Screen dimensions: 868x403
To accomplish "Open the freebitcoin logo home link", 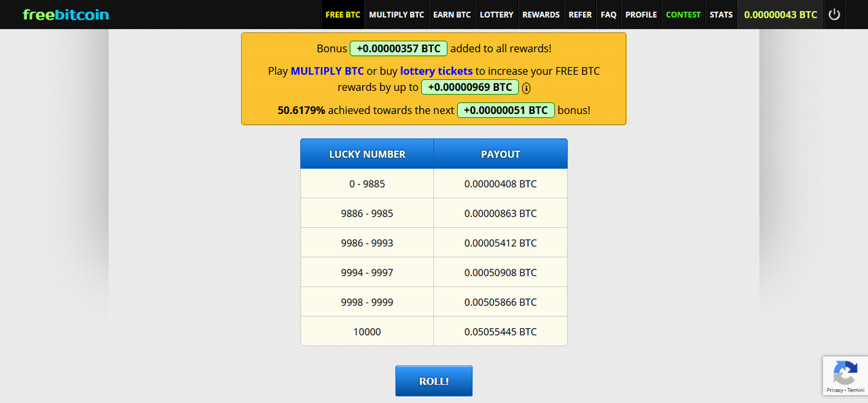I will tap(65, 14).
